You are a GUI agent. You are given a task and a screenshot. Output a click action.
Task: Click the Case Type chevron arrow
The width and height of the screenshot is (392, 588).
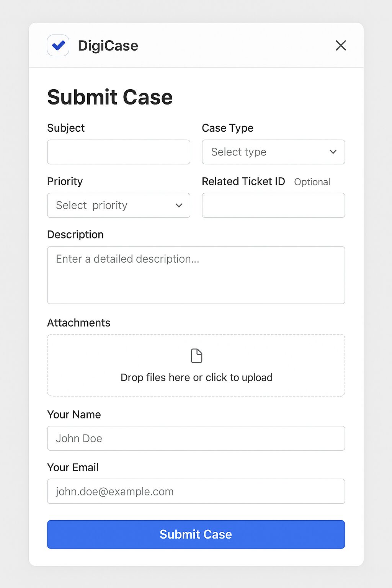[333, 152]
